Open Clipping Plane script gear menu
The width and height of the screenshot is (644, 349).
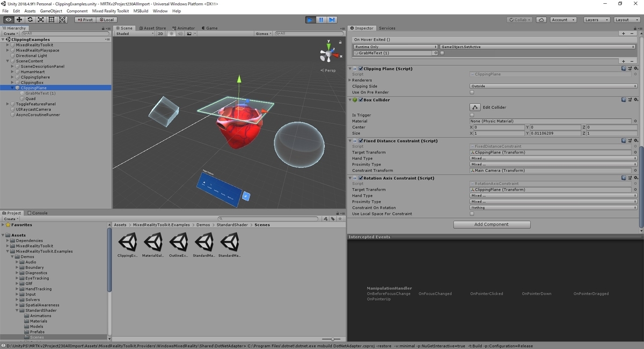tap(636, 69)
